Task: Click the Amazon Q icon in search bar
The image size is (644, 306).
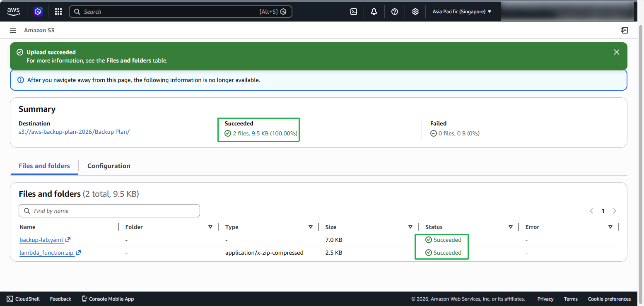Action: tap(283, 12)
